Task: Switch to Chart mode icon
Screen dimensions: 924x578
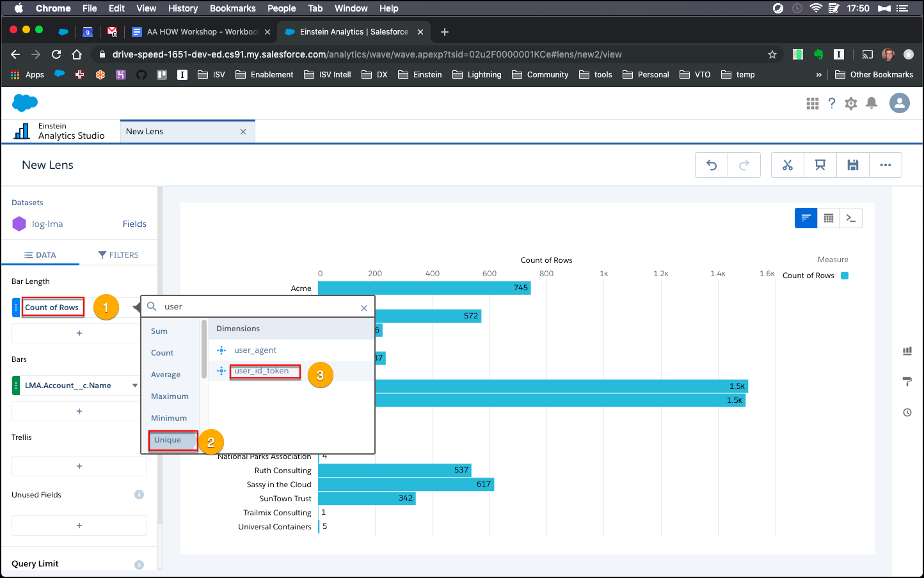Action: (806, 218)
